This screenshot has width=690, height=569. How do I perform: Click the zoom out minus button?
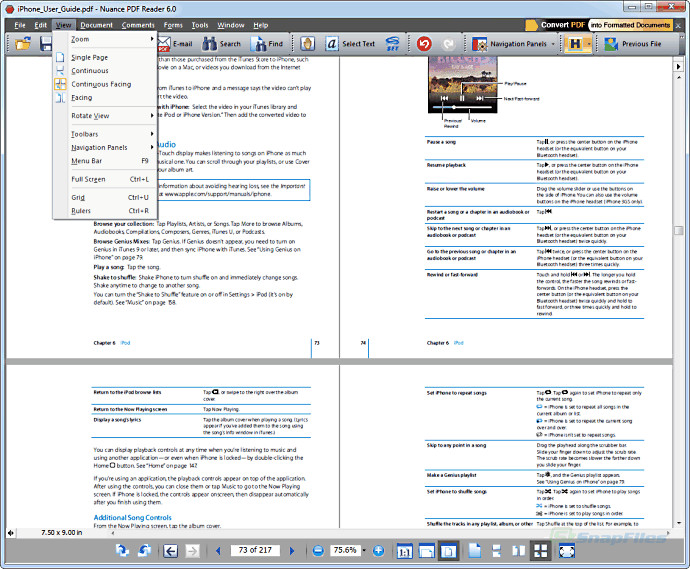(x=318, y=551)
